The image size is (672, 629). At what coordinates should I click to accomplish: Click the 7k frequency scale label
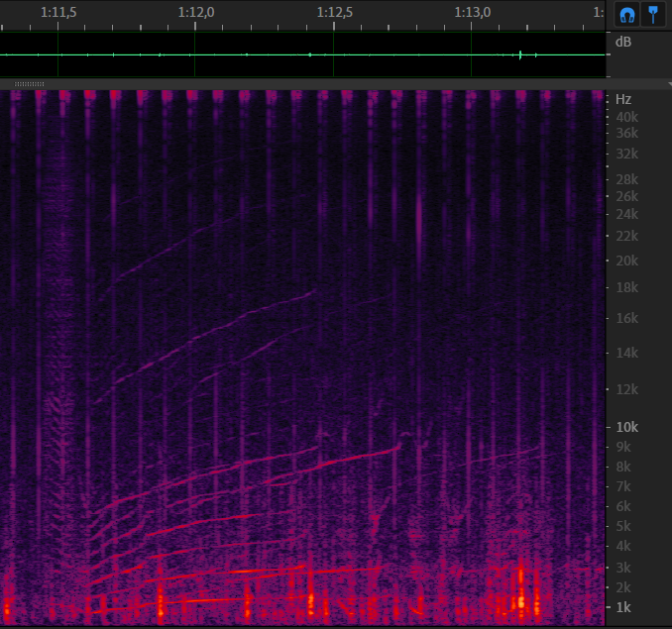pyautogui.click(x=623, y=486)
